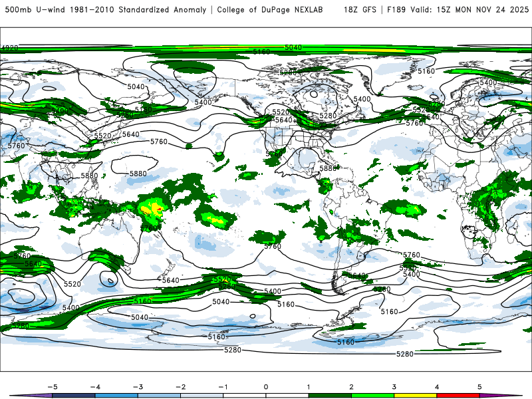Click the '500mb U-wind 1981-2010 Standardized Anomaly' title text

(x=106, y=9)
